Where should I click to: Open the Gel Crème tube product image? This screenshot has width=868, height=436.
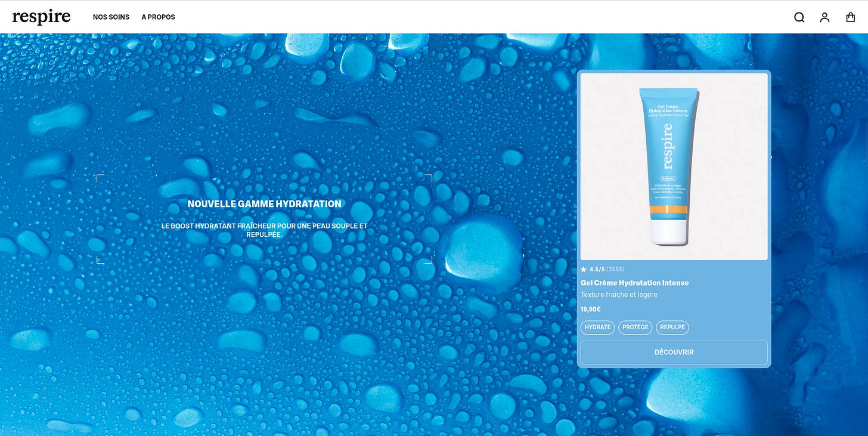pyautogui.click(x=674, y=166)
